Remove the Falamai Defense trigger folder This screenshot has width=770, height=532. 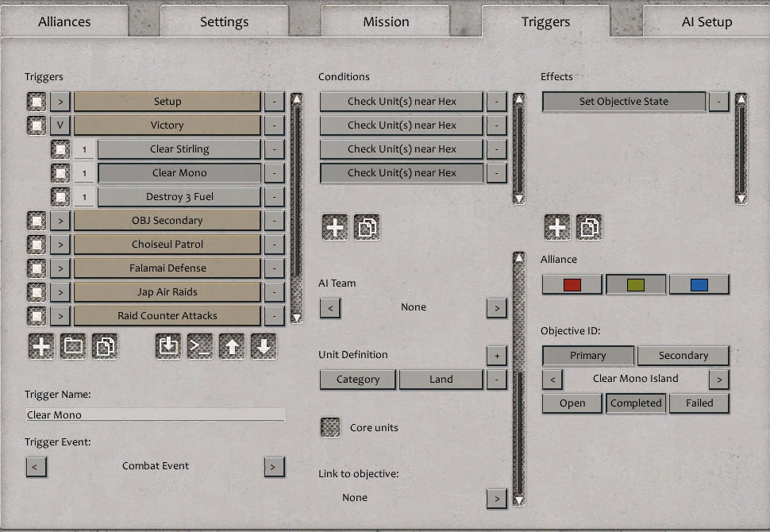[x=275, y=268]
